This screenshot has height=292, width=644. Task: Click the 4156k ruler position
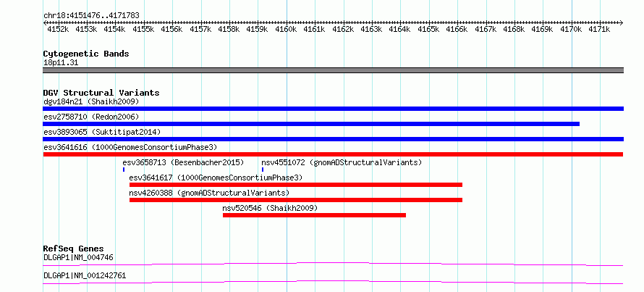(172, 29)
